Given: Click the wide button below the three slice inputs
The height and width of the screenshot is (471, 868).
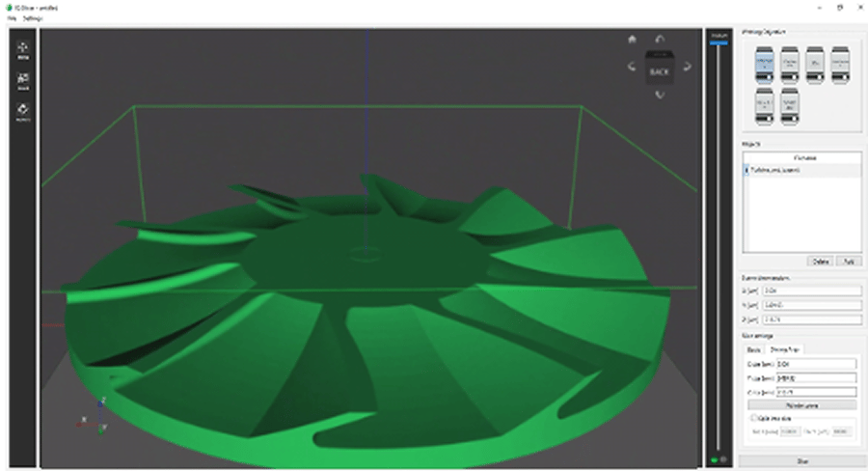Looking at the screenshot, I should click(x=801, y=405).
